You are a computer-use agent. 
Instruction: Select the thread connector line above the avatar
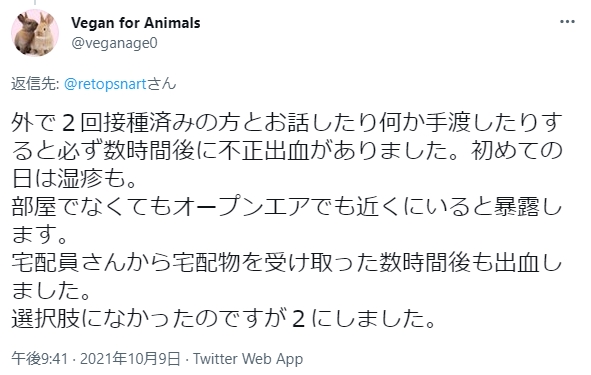point(35,2)
